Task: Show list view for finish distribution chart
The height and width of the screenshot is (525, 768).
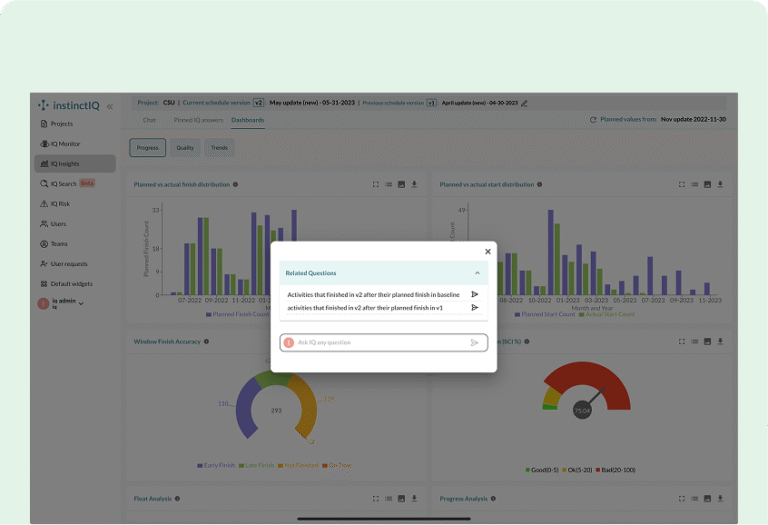Action: (x=388, y=185)
